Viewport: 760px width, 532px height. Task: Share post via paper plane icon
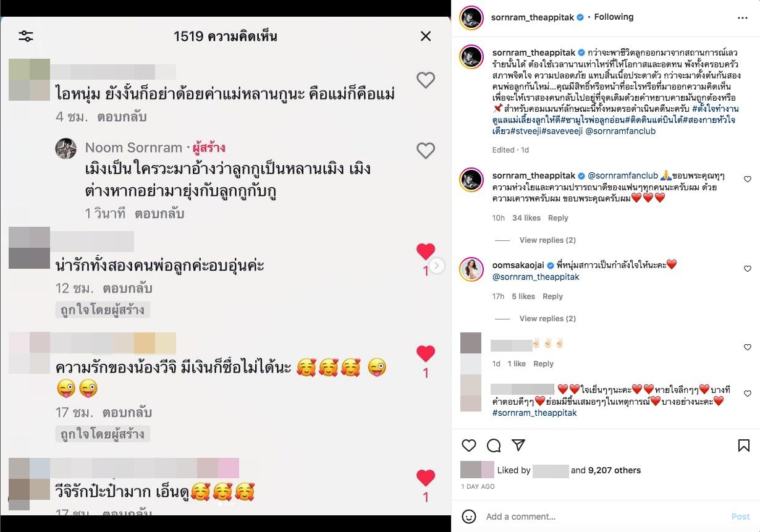point(518,445)
